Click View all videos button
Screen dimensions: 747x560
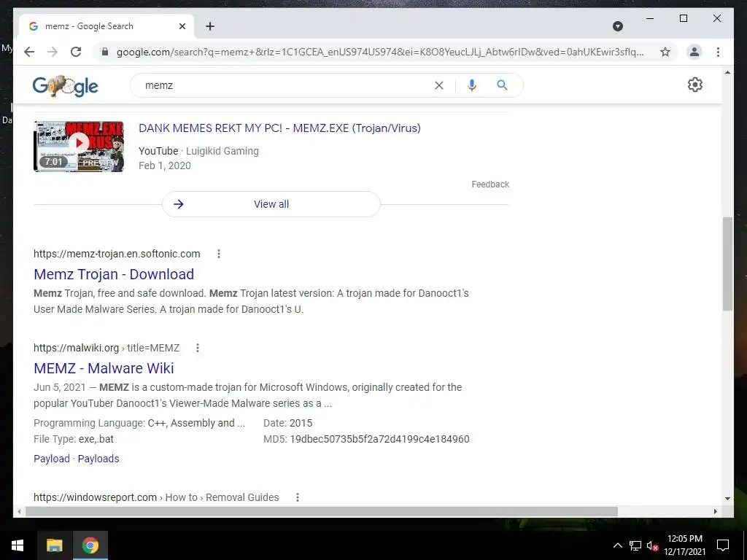point(271,204)
